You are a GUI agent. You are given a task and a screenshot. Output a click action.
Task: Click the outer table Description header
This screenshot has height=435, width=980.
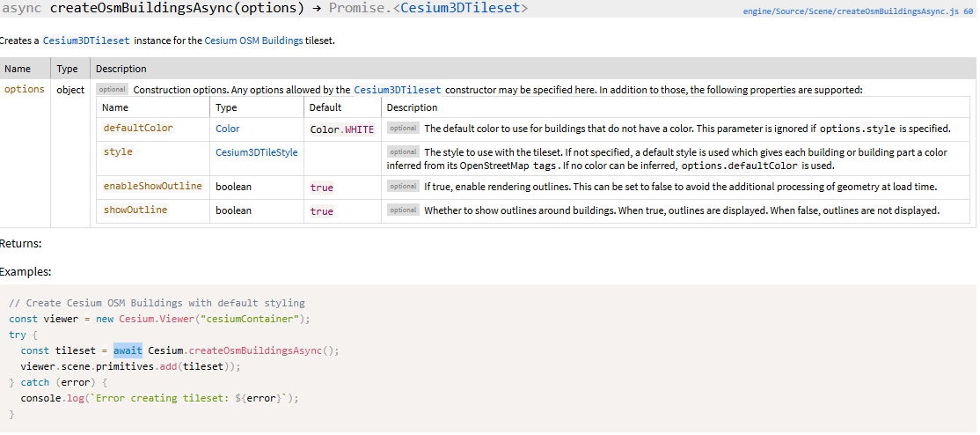coord(121,69)
